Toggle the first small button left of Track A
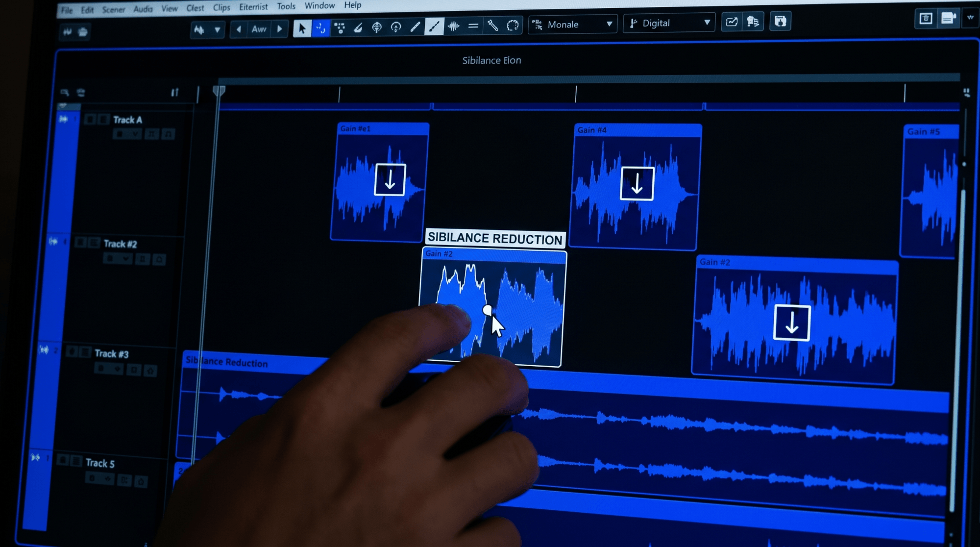Image resolution: width=980 pixels, height=547 pixels. click(90, 120)
